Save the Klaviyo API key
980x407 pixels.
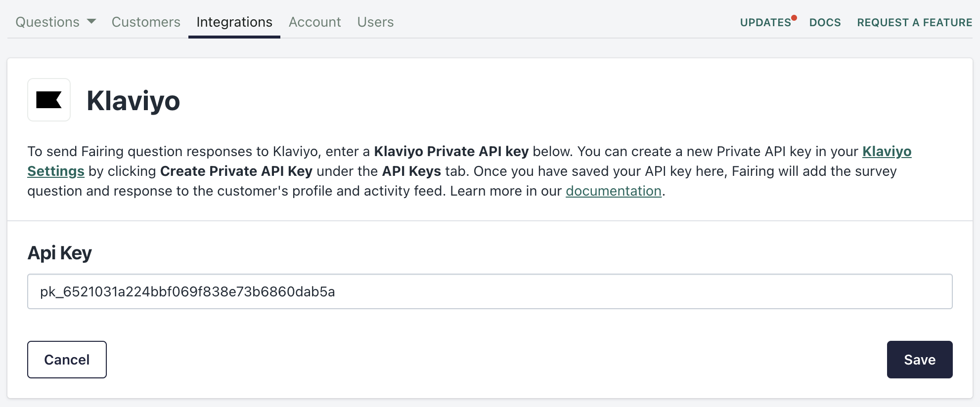point(920,360)
